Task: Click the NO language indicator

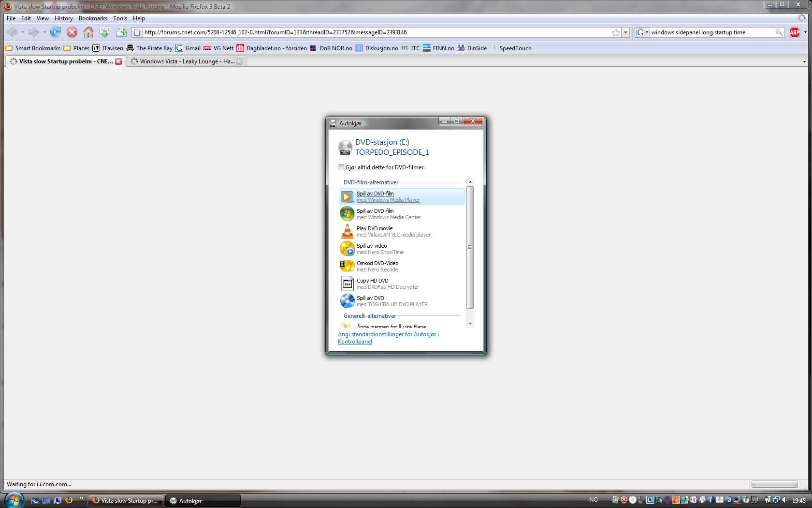Action: pos(594,500)
